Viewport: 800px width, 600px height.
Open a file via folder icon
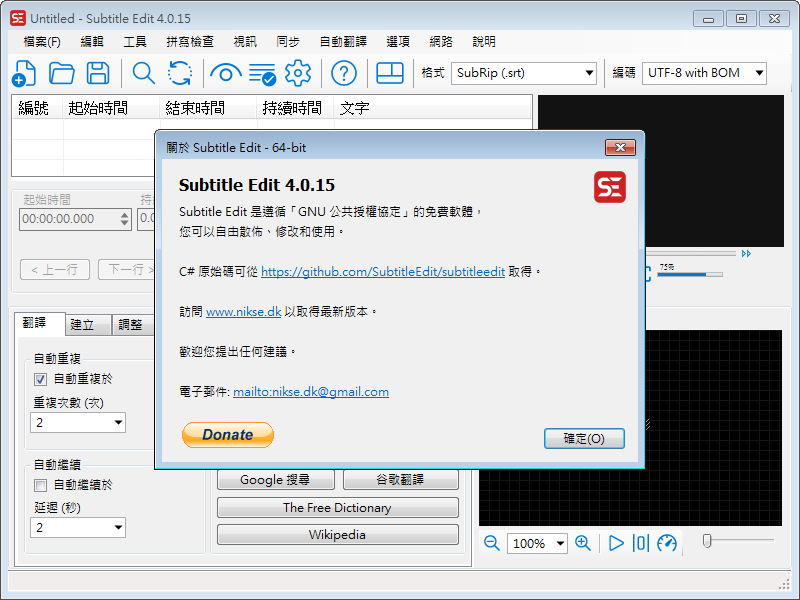point(62,73)
